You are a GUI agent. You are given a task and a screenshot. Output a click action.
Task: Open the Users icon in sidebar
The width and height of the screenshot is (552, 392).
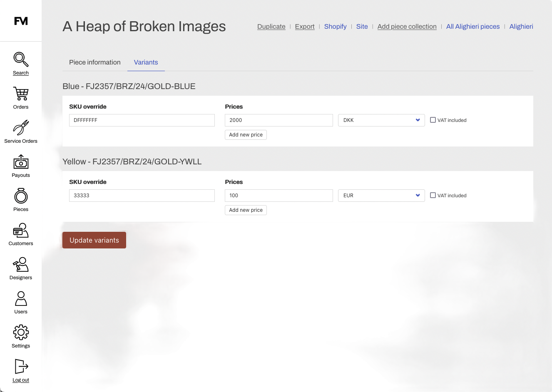tap(21, 298)
